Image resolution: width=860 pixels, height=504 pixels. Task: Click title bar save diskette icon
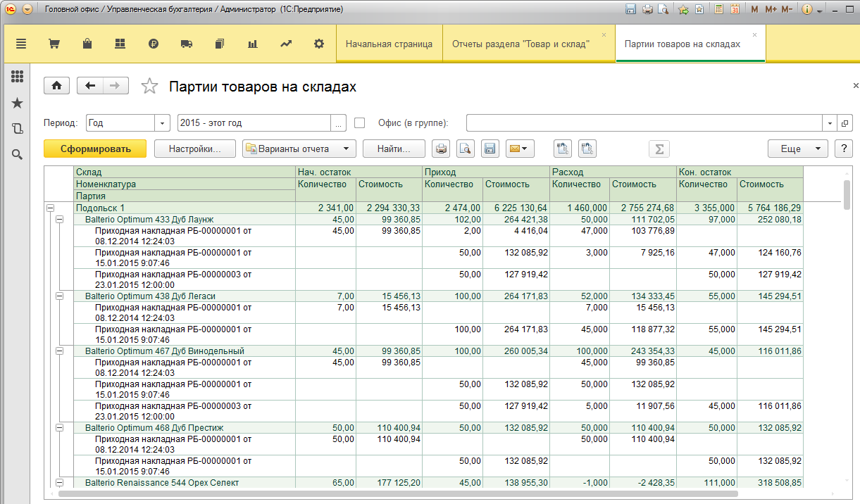pyautogui.click(x=630, y=10)
